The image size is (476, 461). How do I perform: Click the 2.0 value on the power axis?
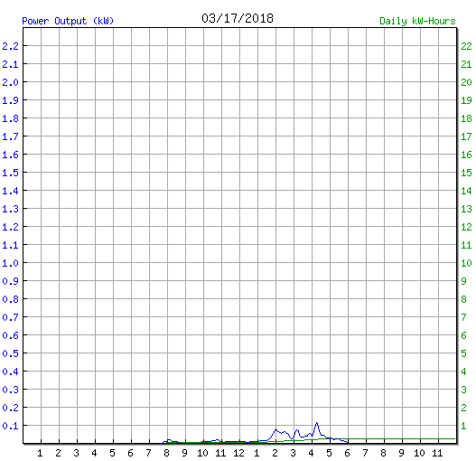[x=10, y=82]
